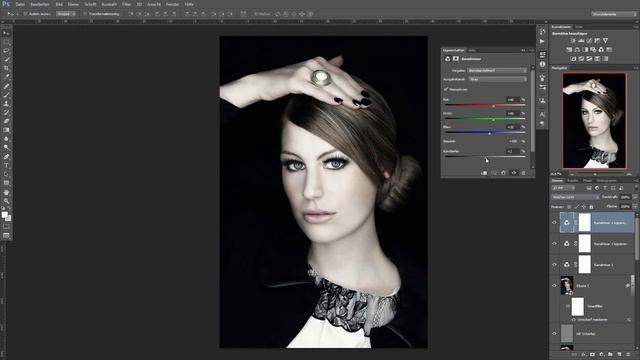The image size is (640, 360).
Task: Select the Type tool
Action: tap(6, 166)
